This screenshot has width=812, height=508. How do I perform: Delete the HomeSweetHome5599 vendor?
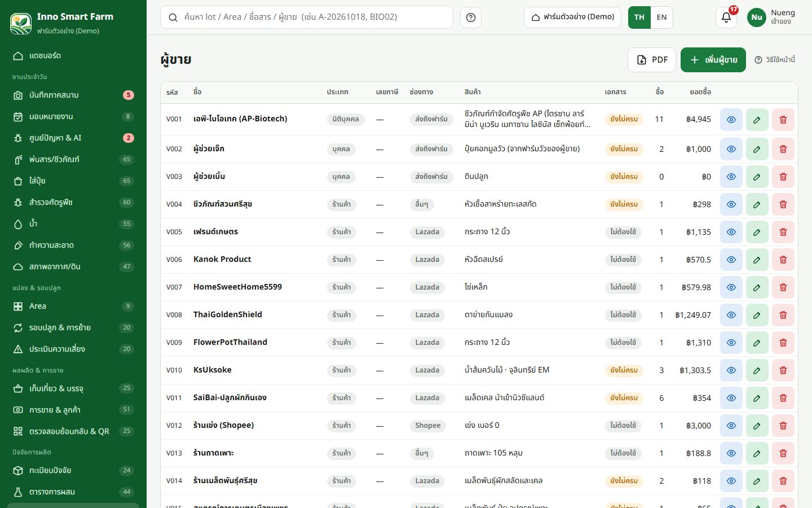(x=783, y=287)
